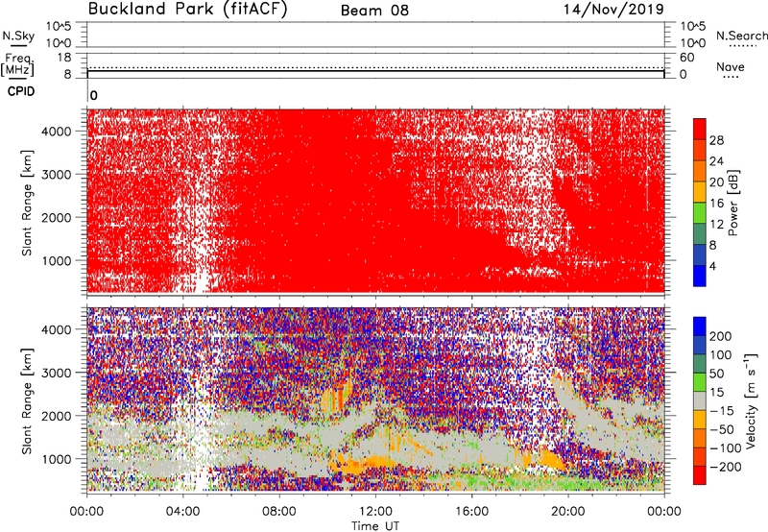
Task: Click the N.Sky legend label
Action: coord(18,36)
